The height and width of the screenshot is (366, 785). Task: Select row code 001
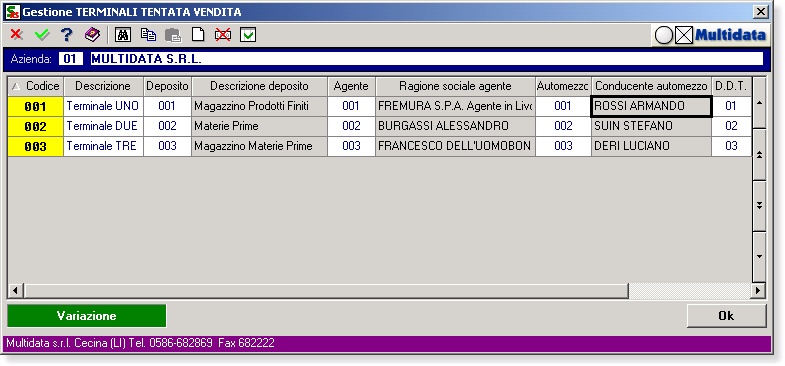[36, 106]
